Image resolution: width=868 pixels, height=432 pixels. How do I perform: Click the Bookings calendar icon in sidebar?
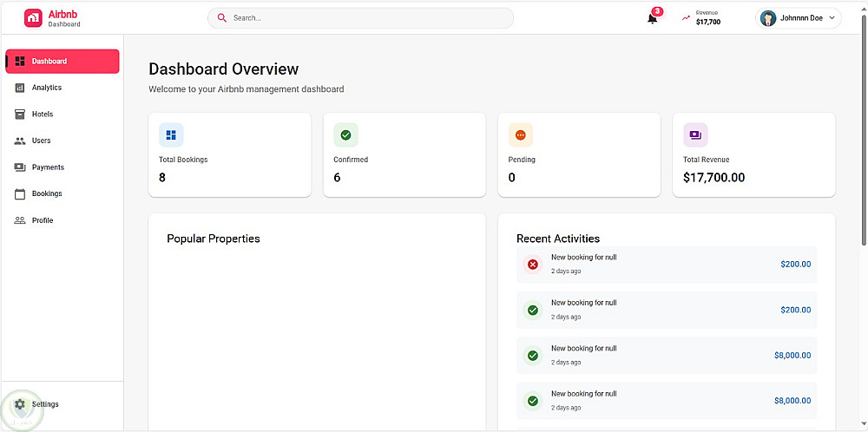click(x=20, y=194)
